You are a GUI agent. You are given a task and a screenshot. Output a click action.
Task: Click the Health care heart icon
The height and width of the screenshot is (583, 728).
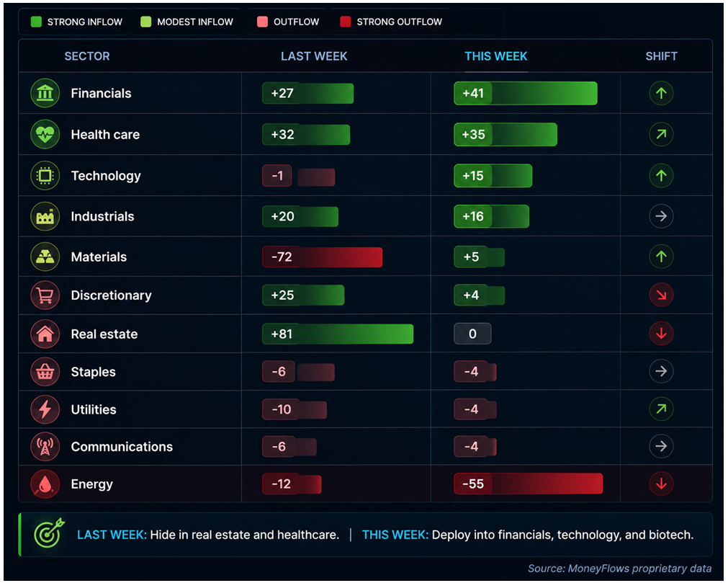(45, 134)
